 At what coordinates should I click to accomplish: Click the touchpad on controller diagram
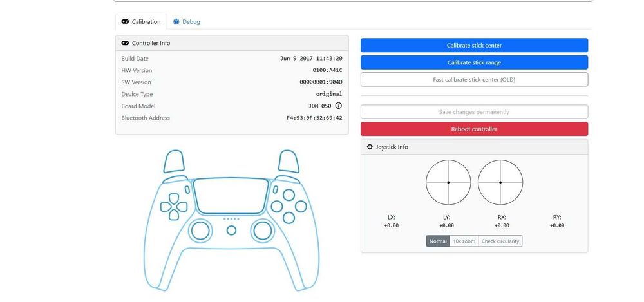[x=231, y=196]
